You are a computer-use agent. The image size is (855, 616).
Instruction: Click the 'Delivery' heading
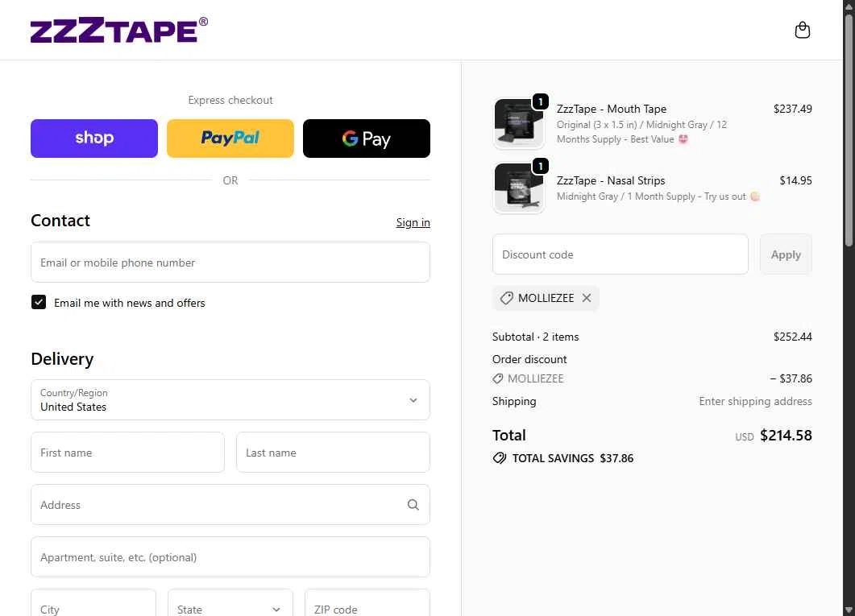click(62, 359)
